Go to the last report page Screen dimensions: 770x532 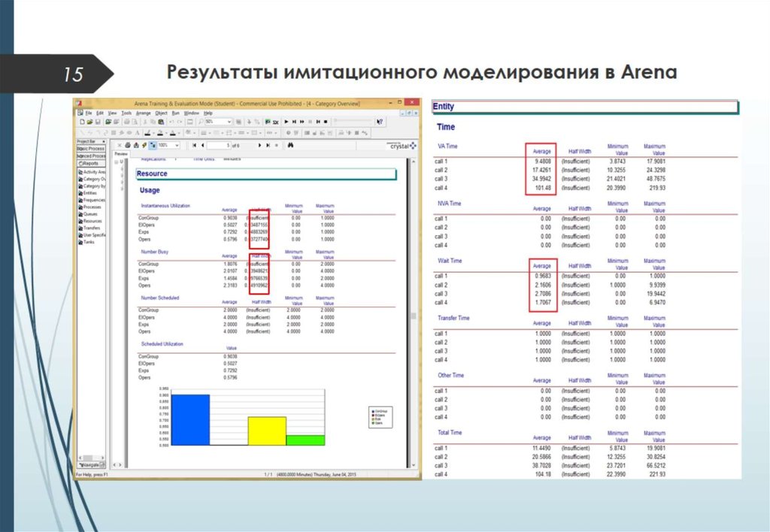click(268, 145)
